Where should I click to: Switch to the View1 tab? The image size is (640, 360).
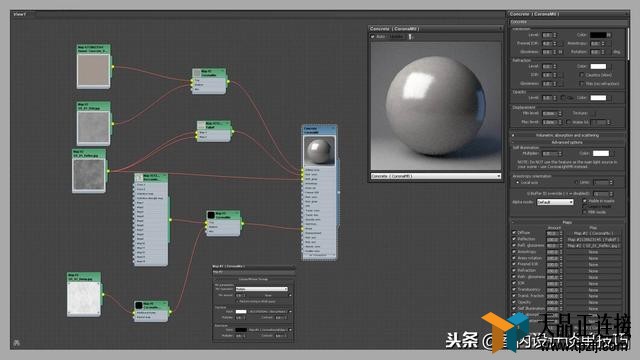tap(20, 14)
